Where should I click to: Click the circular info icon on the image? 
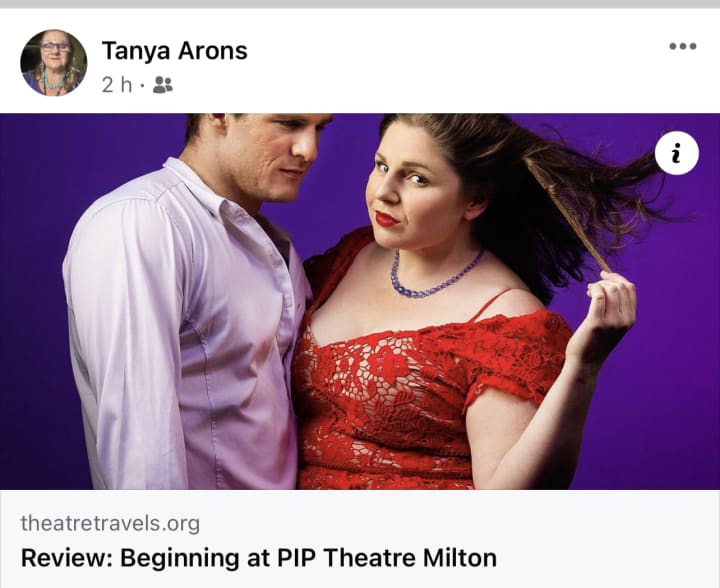pyautogui.click(x=677, y=153)
